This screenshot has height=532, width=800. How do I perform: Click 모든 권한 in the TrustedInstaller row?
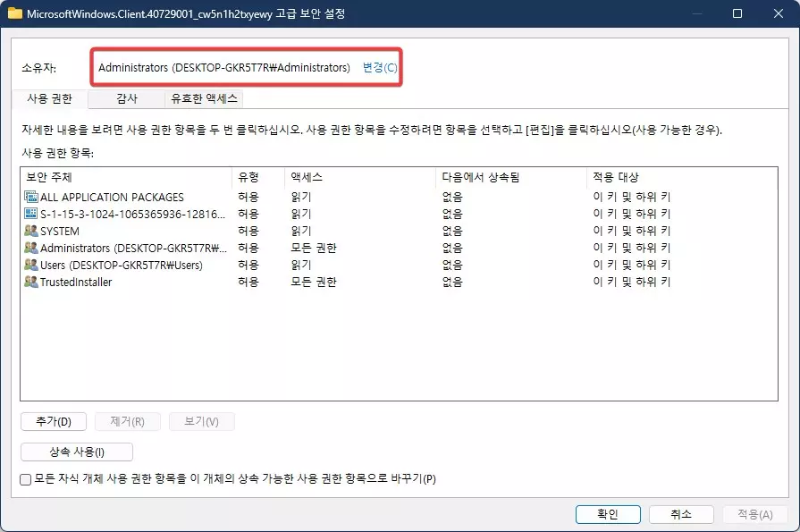click(313, 282)
